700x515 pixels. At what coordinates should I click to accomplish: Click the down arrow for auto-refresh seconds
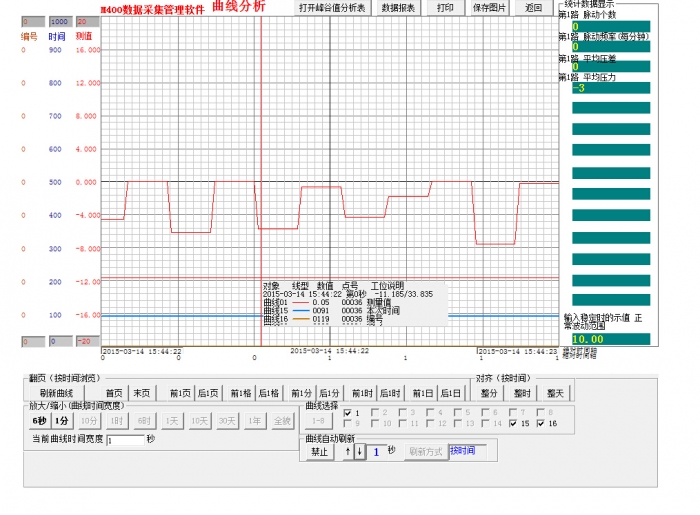(359, 451)
